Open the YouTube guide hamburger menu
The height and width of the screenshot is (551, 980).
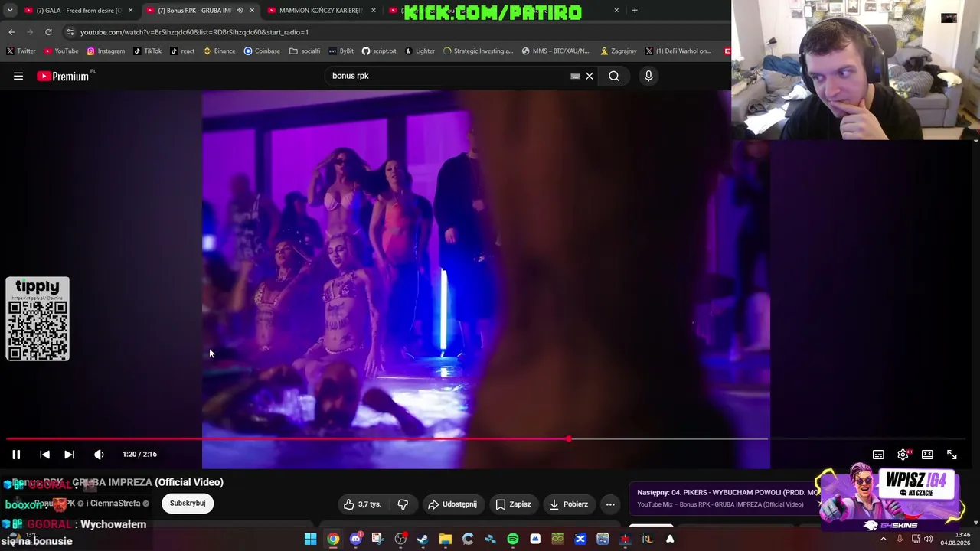pos(18,76)
